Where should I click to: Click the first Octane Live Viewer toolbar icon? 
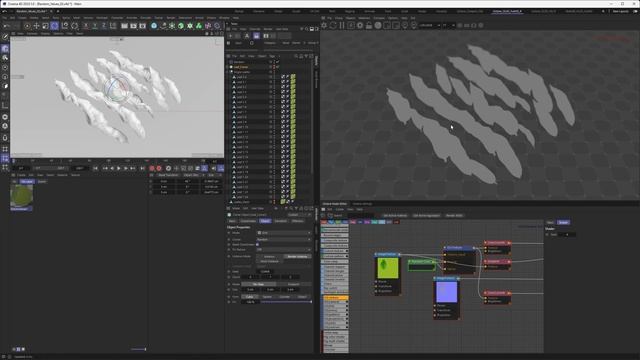click(x=324, y=25)
